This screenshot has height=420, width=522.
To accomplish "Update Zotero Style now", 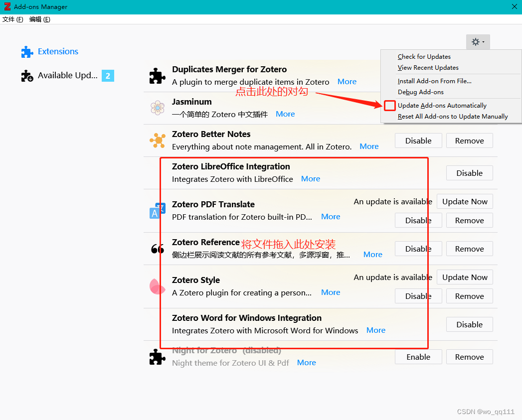I will click(465, 277).
